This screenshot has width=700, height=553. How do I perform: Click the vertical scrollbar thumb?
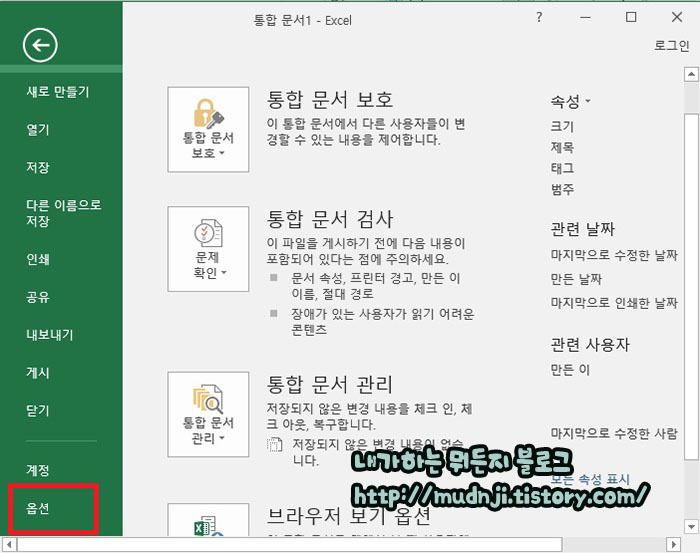pos(692,287)
